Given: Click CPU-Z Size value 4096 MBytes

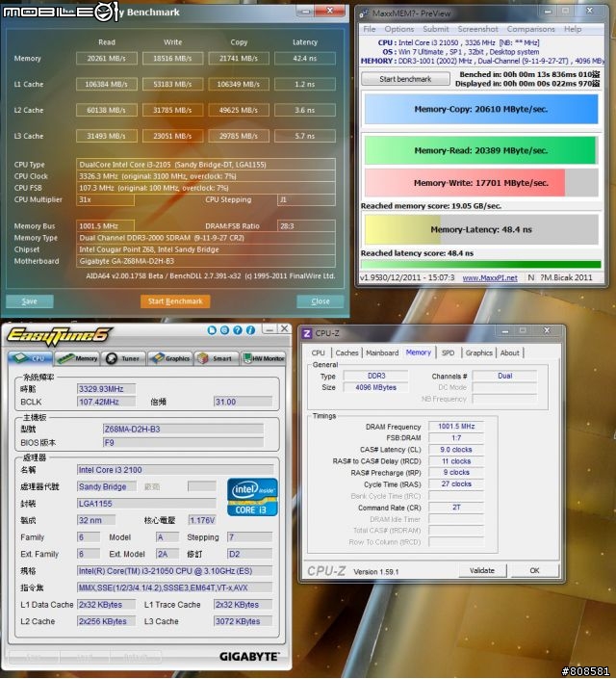Looking at the screenshot, I should pyautogui.click(x=375, y=387).
